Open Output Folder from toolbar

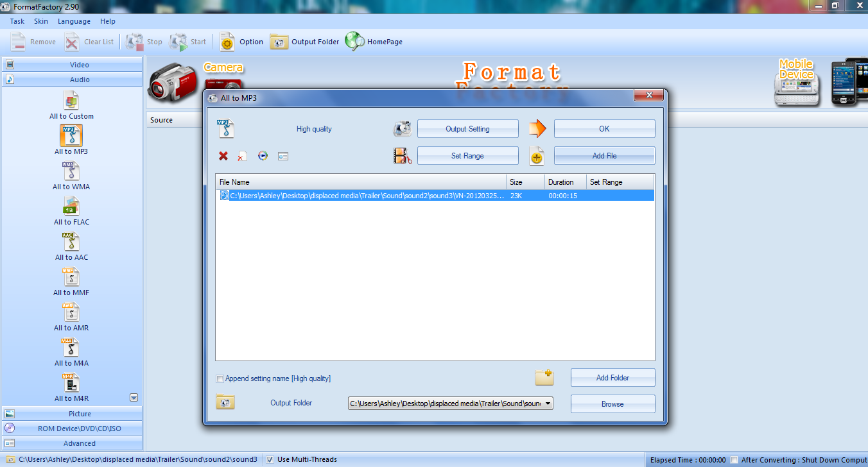[304, 42]
